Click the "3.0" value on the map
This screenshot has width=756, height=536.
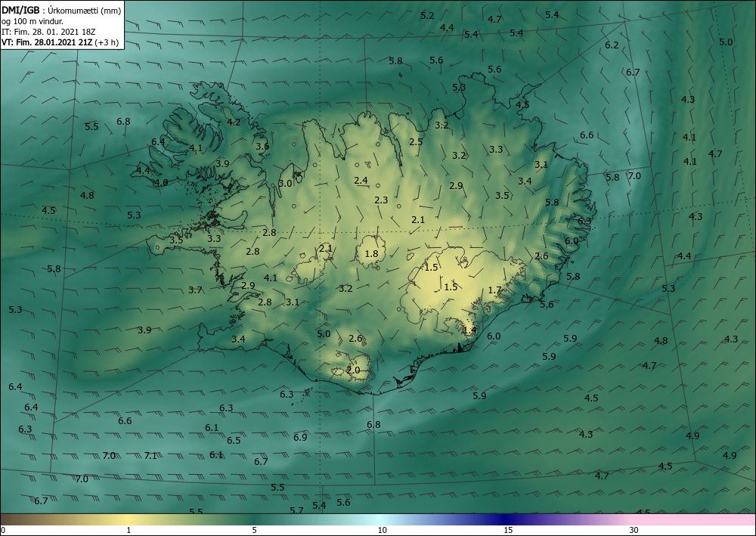[285, 183]
